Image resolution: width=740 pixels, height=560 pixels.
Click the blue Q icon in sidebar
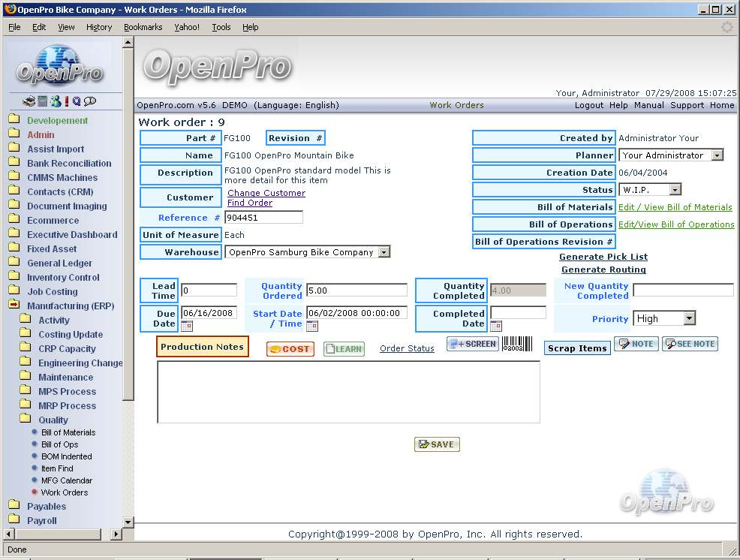click(77, 101)
